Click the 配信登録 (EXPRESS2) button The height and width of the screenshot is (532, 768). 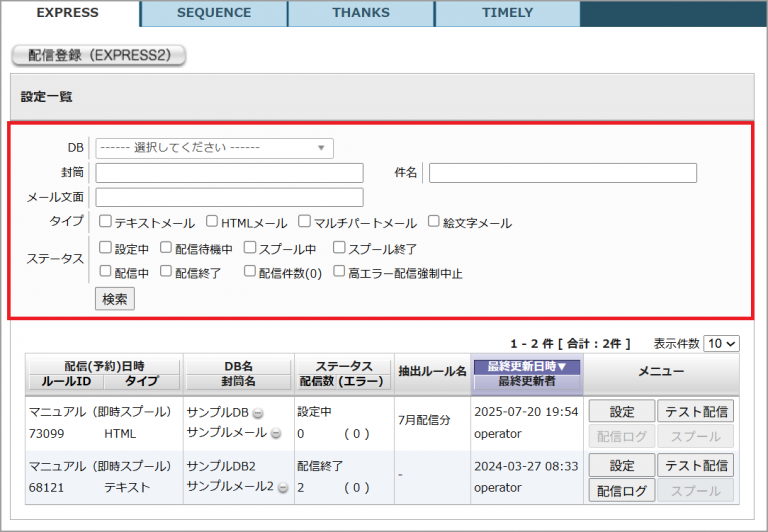click(x=99, y=56)
